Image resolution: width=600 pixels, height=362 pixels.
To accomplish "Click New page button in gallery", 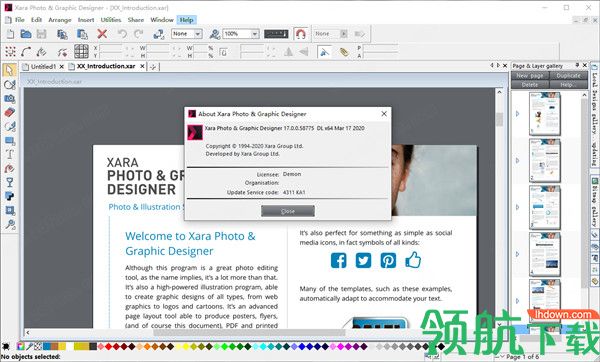I will click(530, 76).
